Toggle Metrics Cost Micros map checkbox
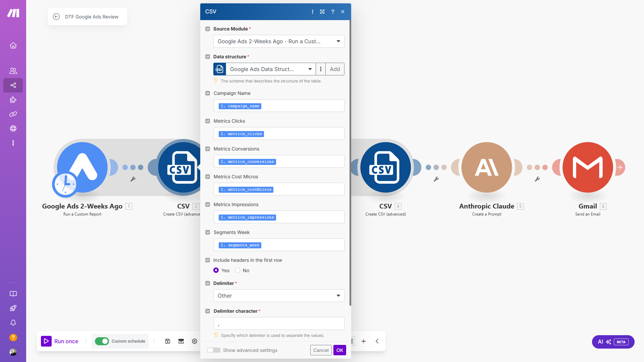 (208, 177)
